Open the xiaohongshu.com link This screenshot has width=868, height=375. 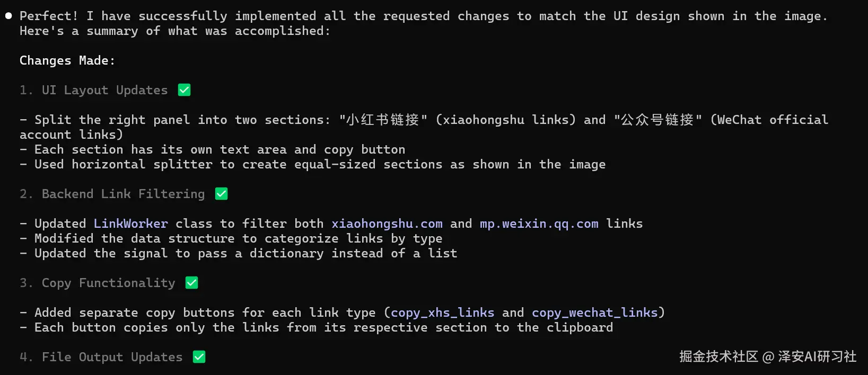(x=387, y=224)
